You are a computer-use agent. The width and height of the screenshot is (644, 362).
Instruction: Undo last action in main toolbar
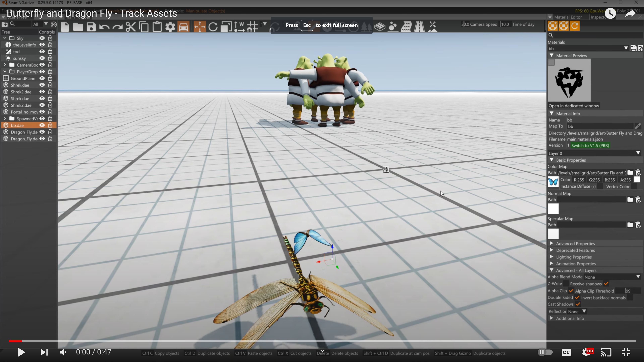point(104,27)
